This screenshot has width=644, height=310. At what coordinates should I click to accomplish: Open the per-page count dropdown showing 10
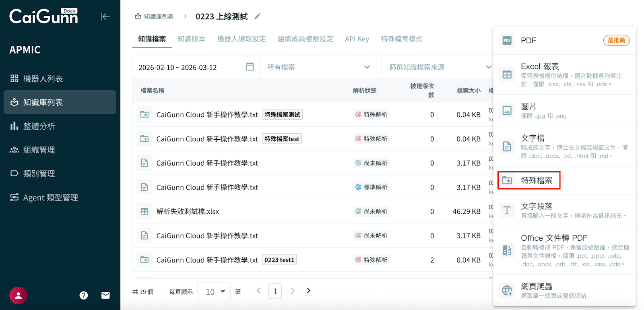[x=214, y=291]
